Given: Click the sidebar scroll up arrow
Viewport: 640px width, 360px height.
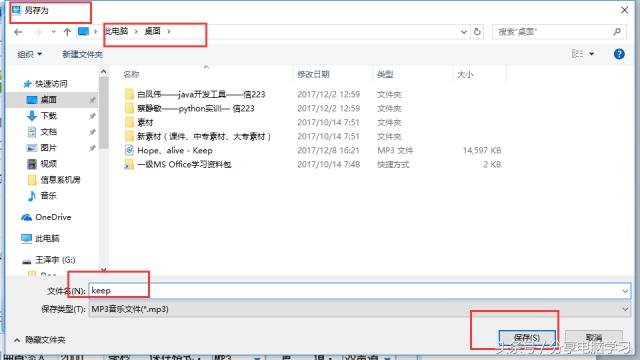Looking at the screenshot, I should 103,72.
